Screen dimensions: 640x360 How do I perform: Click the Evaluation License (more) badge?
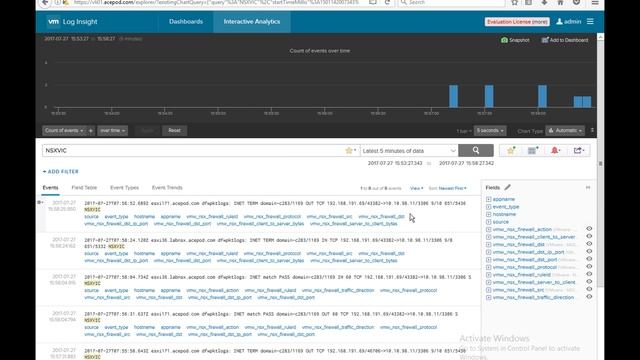(x=517, y=22)
